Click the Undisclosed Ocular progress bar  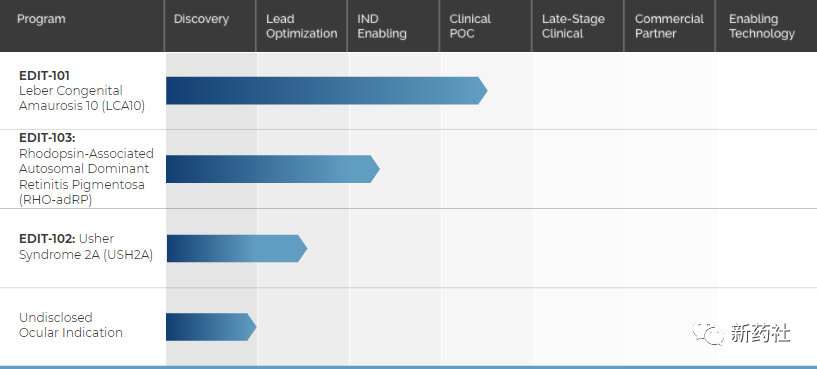(211, 327)
